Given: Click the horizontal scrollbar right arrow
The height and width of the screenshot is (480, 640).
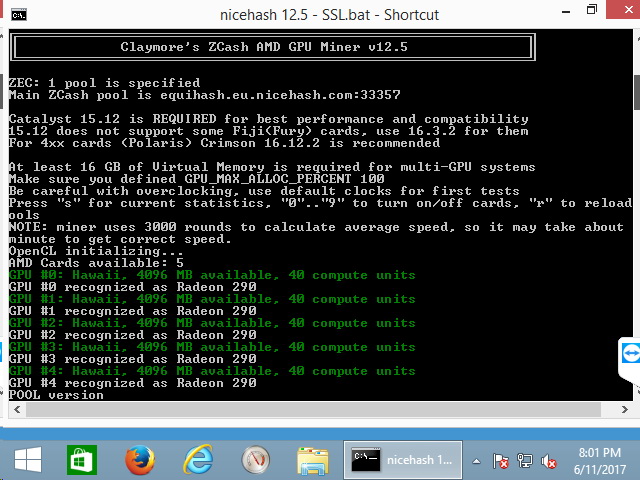Looking at the screenshot, I should 624,409.
